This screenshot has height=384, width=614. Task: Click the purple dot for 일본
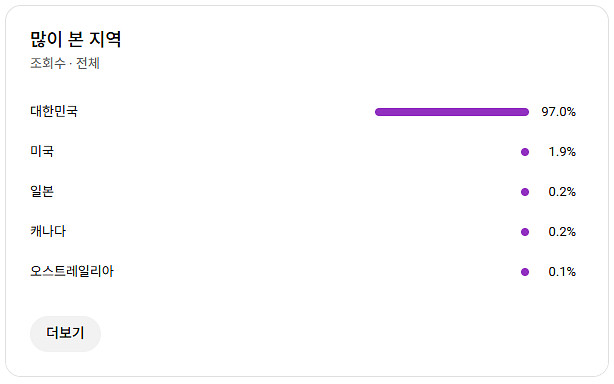(x=525, y=192)
